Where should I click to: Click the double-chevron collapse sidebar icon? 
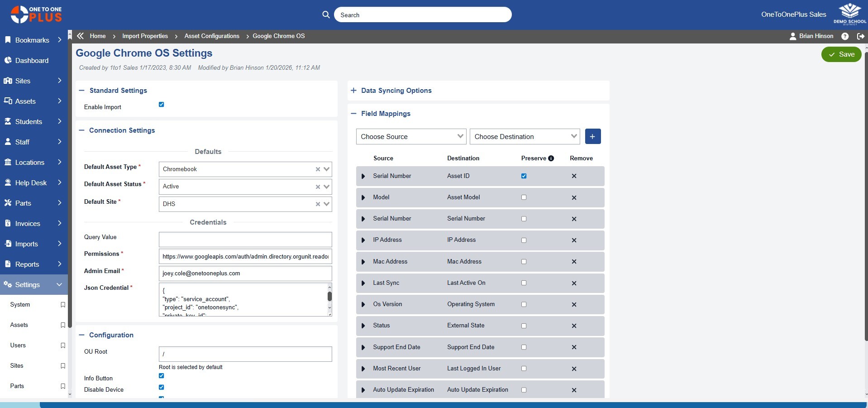(x=81, y=36)
